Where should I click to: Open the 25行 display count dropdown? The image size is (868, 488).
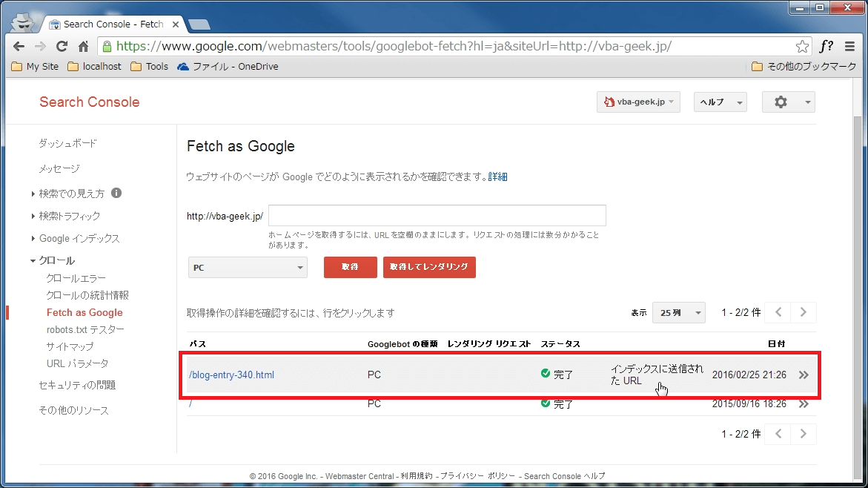678,312
